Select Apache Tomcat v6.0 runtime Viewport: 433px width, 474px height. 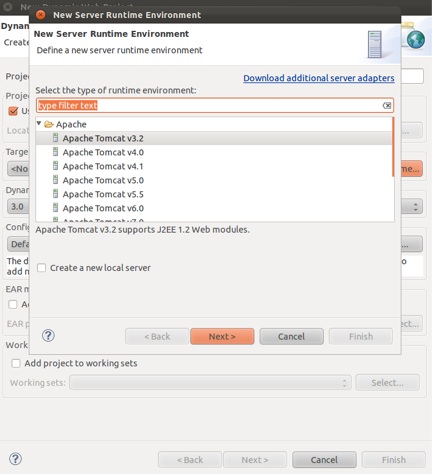(214, 208)
